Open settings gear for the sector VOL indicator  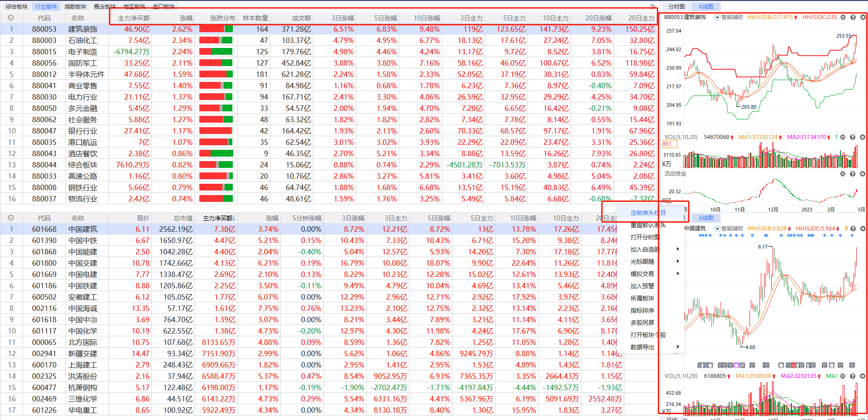point(843,137)
